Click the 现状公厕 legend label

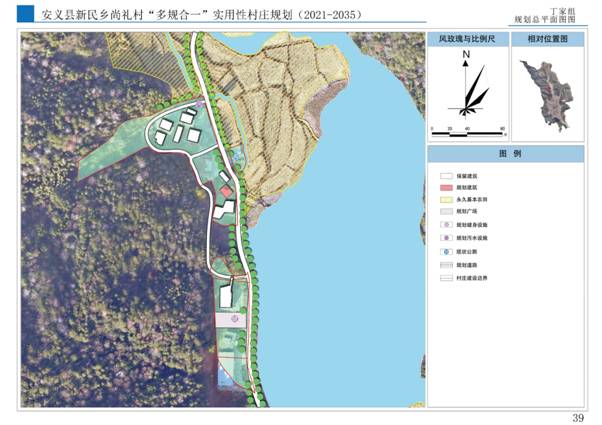click(x=466, y=252)
